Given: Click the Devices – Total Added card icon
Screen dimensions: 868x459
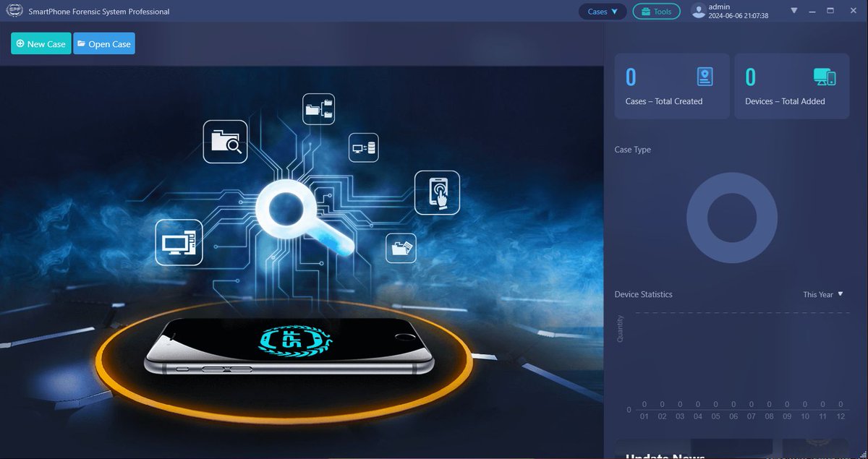Looking at the screenshot, I should click(x=825, y=77).
